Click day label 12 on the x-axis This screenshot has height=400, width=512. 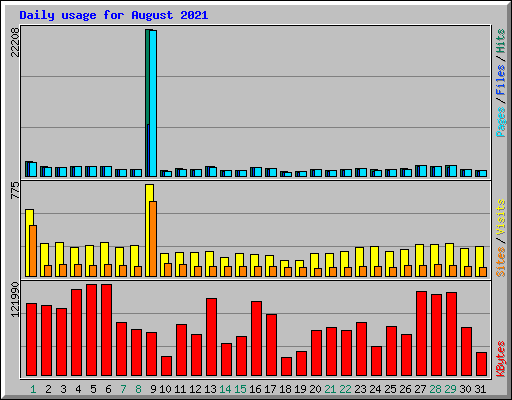[195, 389]
